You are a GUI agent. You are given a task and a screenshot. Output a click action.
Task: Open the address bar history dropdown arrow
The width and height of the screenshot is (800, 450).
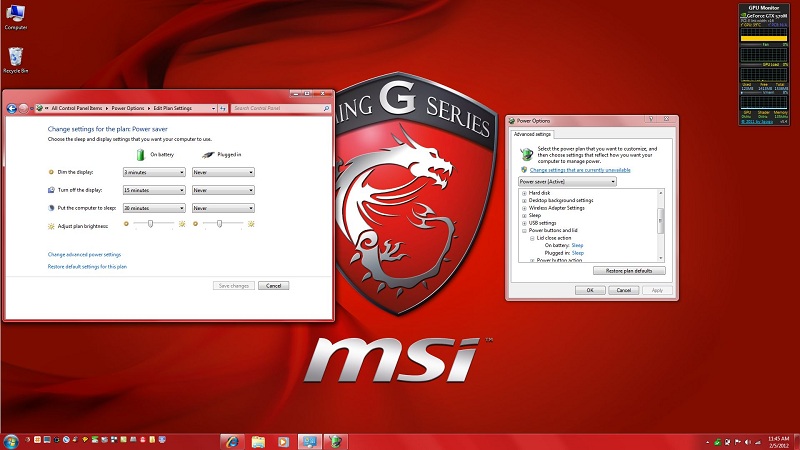pyautogui.click(x=213, y=108)
